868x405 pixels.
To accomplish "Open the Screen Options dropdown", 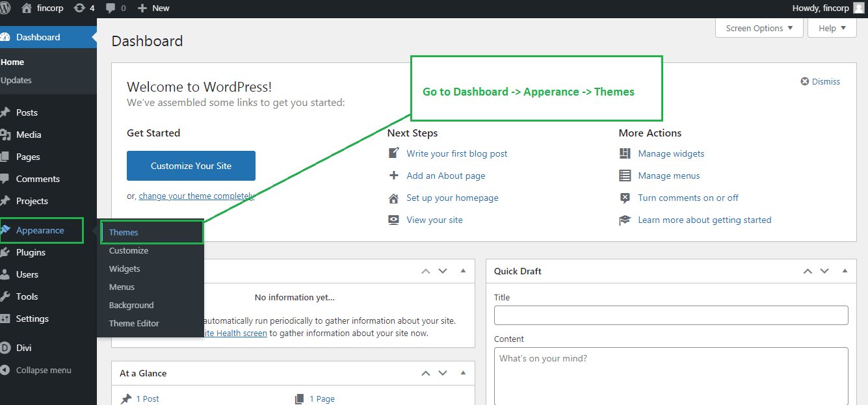I will (759, 28).
